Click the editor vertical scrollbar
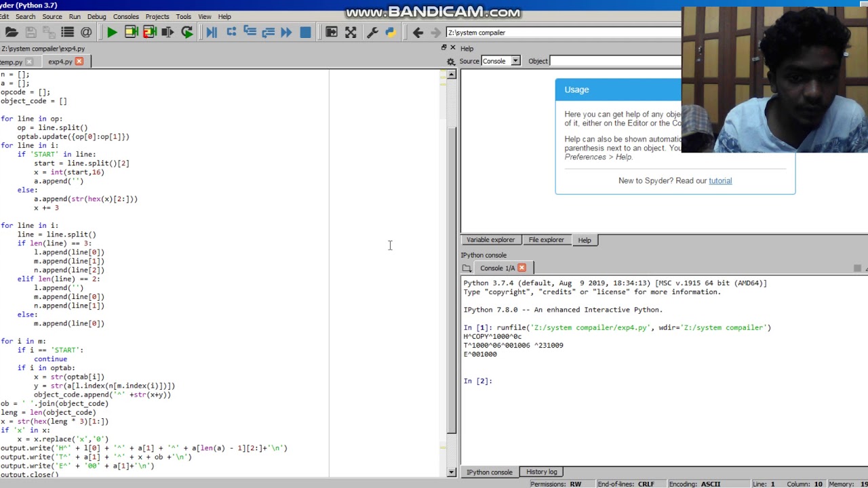 click(452, 271)
